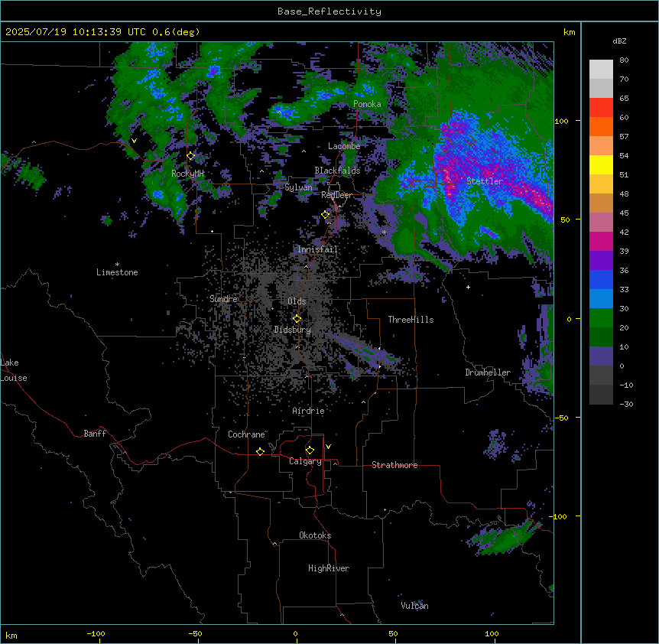Click the Stettler city label
The image size is (659, 644).
485,181
